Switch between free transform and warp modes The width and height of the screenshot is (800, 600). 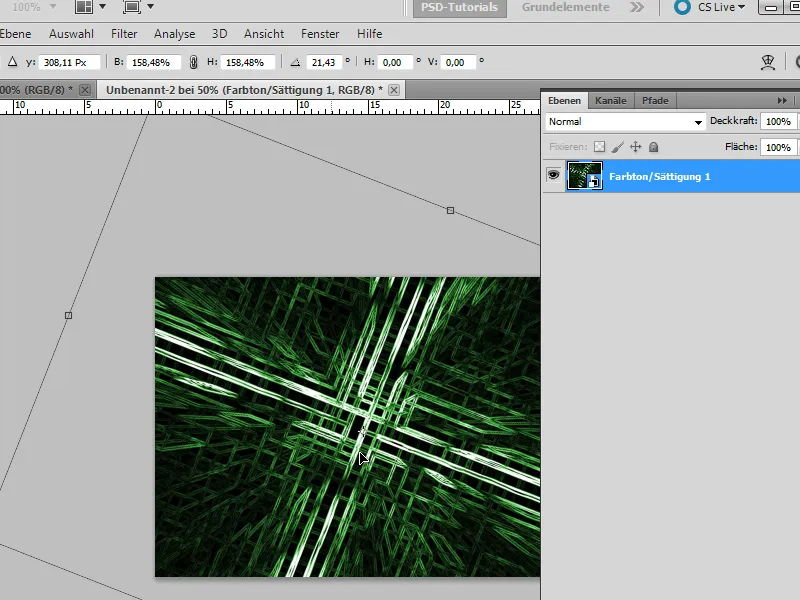[x=767, y=62]
